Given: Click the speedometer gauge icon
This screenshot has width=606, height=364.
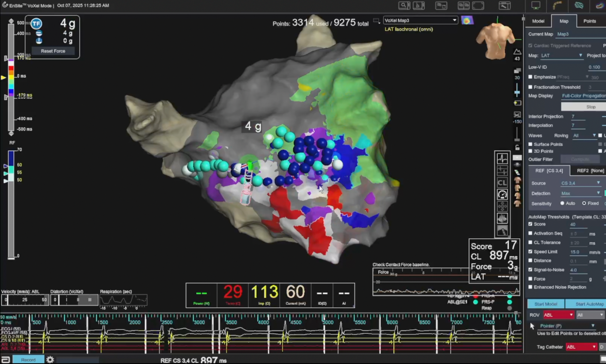Looking at the screenshot, I should [502, 195].
